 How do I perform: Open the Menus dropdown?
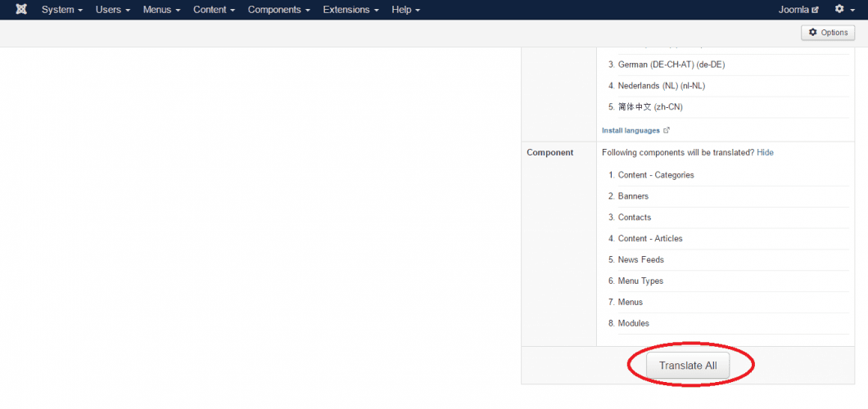(161, 10)
